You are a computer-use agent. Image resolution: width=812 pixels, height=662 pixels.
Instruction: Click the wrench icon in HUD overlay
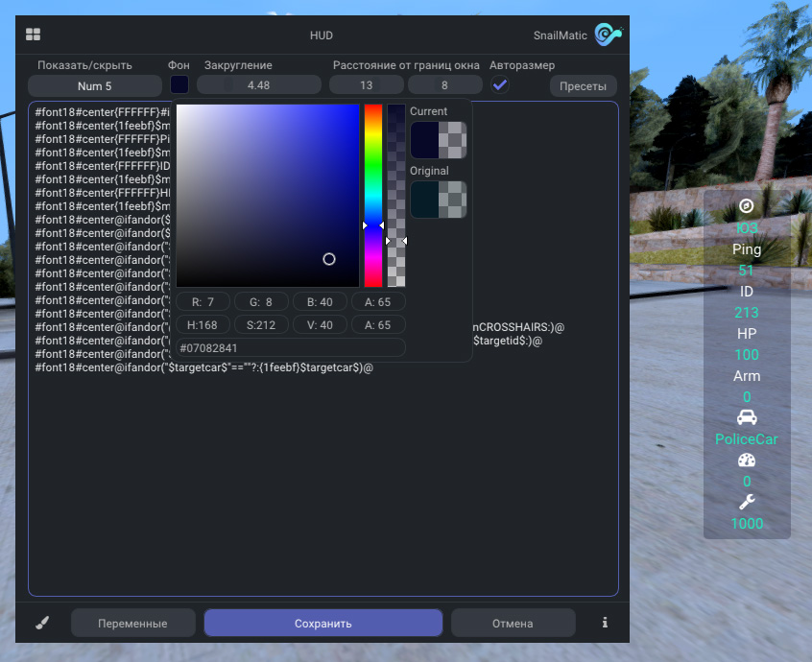coord(747,502)
